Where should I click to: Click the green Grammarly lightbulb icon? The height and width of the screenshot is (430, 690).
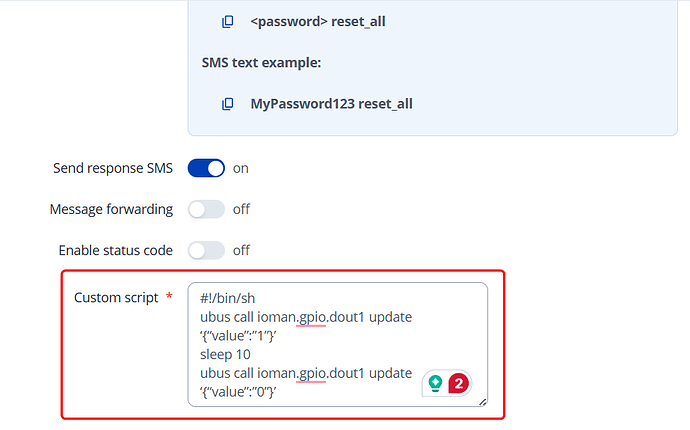(436, 382)
